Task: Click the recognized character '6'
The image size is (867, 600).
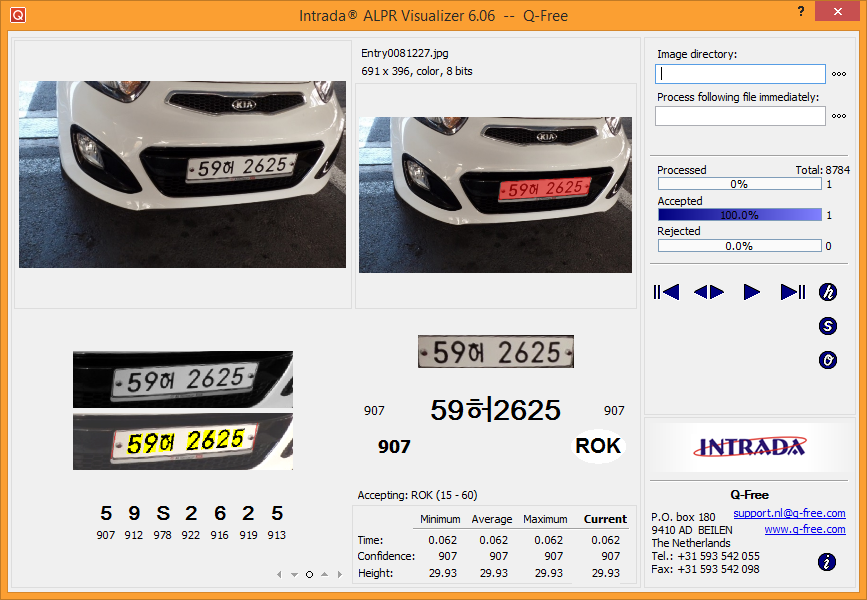Action: [x=220, y=513]
